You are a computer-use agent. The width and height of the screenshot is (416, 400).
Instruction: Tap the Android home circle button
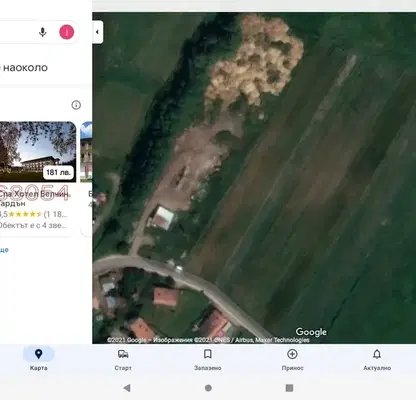point(208,388)
